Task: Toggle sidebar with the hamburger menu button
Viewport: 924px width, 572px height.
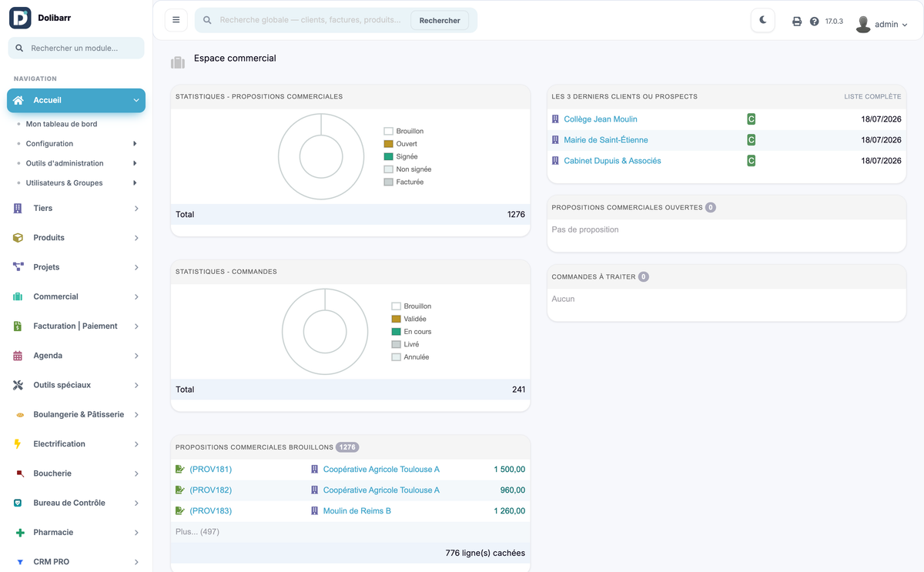Action: [x=176, y=20]
